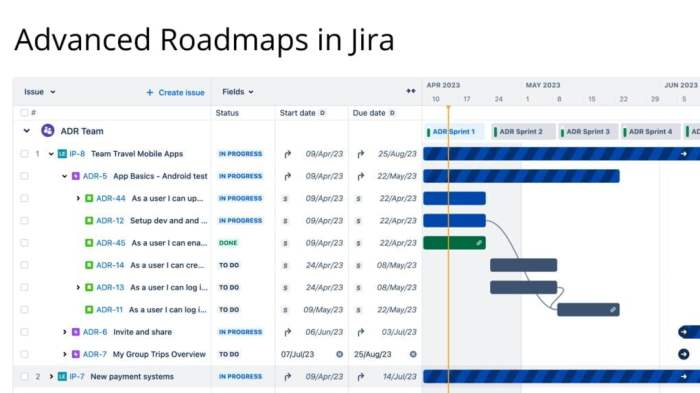This screenshot has height=393, width=700.
Task: Open the IP-7 issue link
Action: tap(77, 376)
